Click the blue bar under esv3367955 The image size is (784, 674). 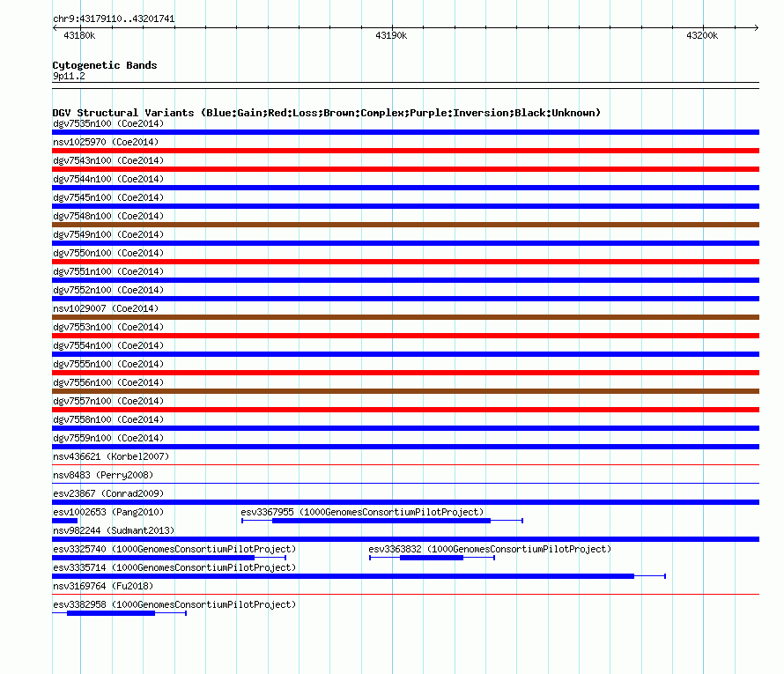pos(381,521)
